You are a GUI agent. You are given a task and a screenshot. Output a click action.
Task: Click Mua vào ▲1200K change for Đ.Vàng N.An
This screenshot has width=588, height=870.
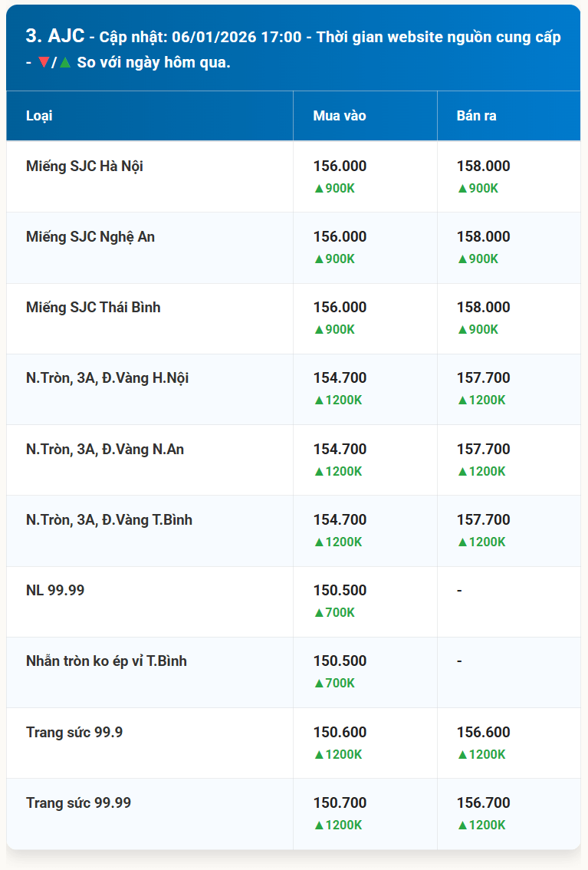point(338,472)
